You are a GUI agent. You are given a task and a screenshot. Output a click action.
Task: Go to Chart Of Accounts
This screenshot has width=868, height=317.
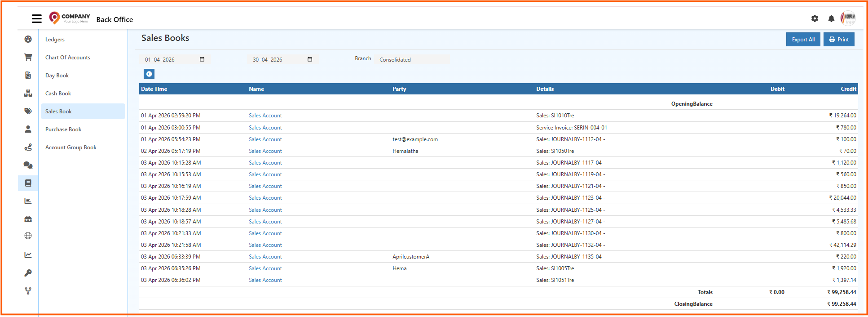click(68, 58)
